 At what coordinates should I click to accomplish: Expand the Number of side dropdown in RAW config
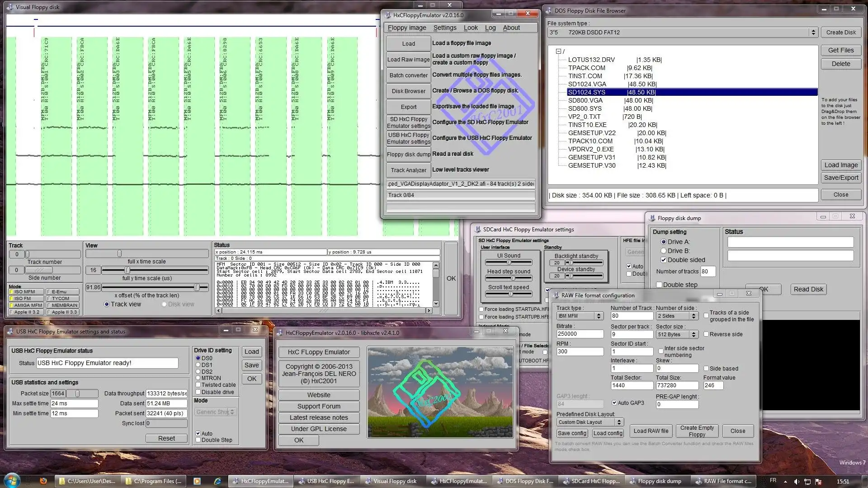[x=694, y=315]
